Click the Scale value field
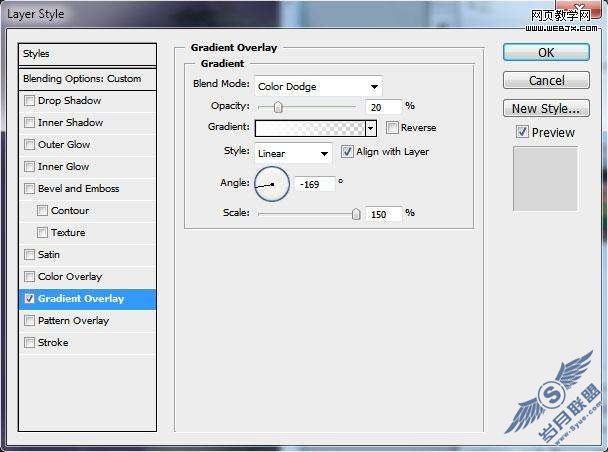 point(383,214)
